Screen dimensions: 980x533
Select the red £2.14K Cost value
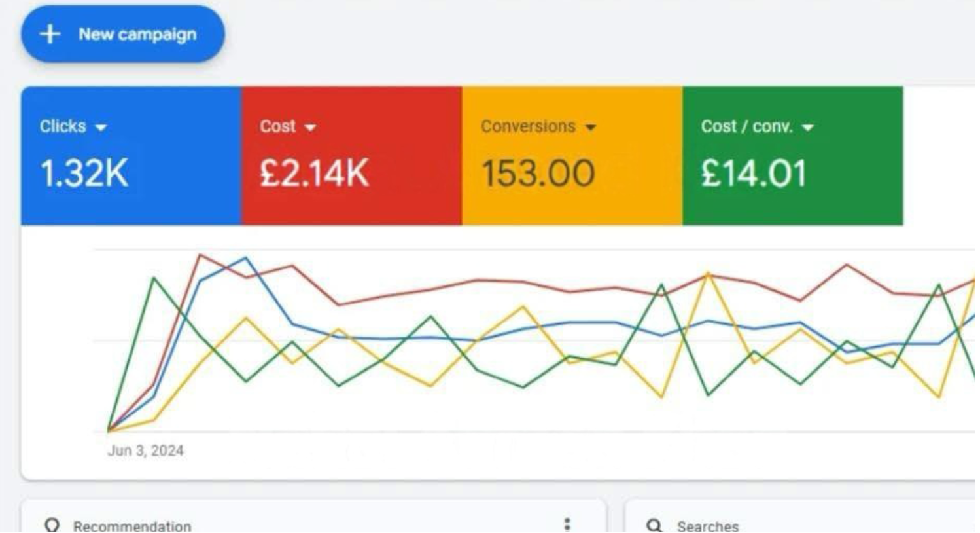tap(314, 174)
